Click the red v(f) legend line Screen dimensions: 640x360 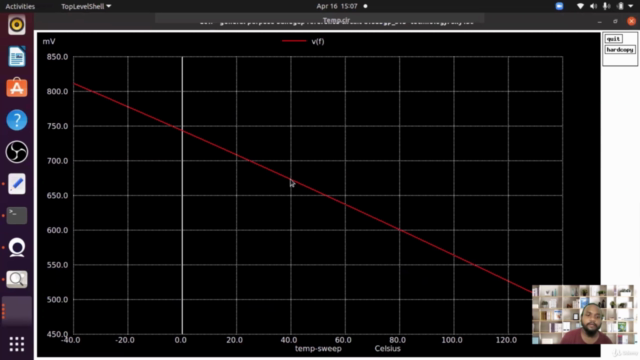pos(294,41)
